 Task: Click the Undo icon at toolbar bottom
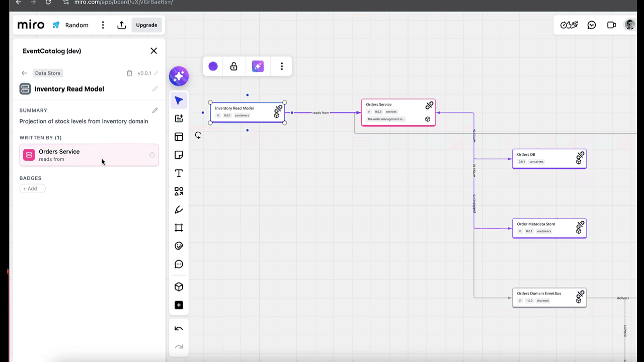pos(179,328)
